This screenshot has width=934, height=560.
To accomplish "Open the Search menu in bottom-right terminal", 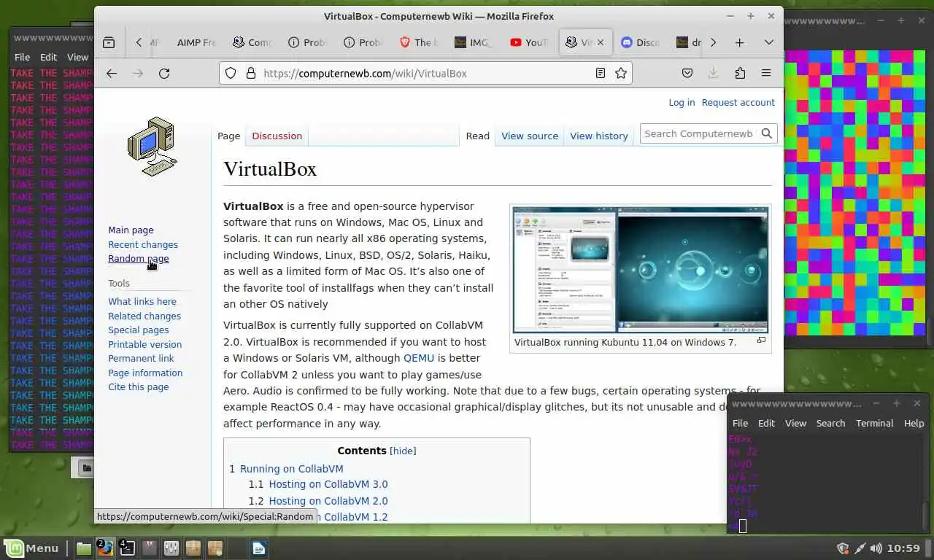I will 830,423.
